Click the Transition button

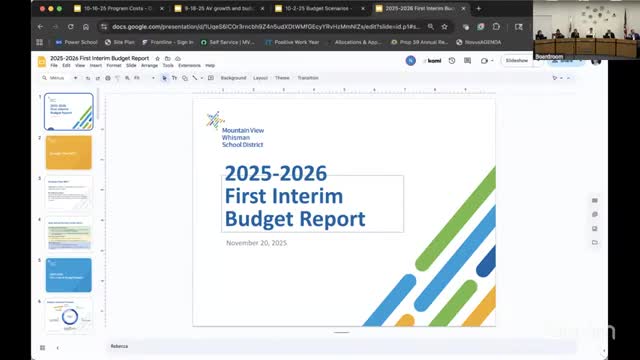(308, 78)
